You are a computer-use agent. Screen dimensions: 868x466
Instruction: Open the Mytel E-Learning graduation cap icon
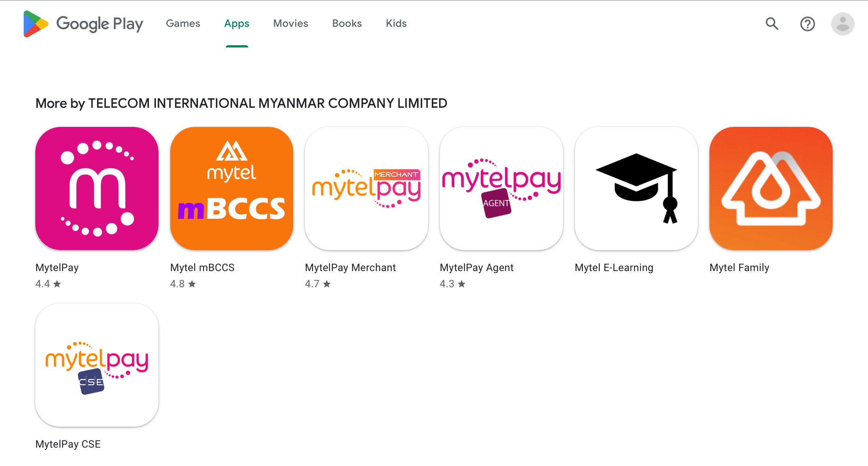(636, 188)
